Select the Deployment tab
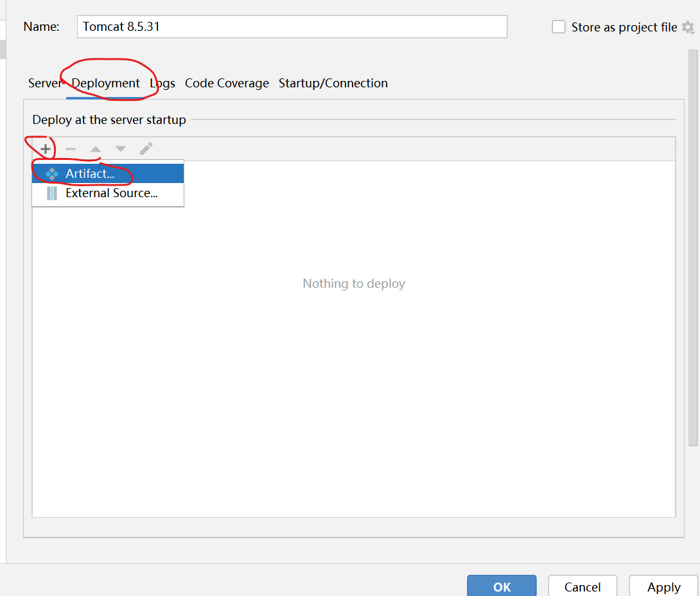The height and width of the screenshot is (596, 700). (x=105, y=83)
